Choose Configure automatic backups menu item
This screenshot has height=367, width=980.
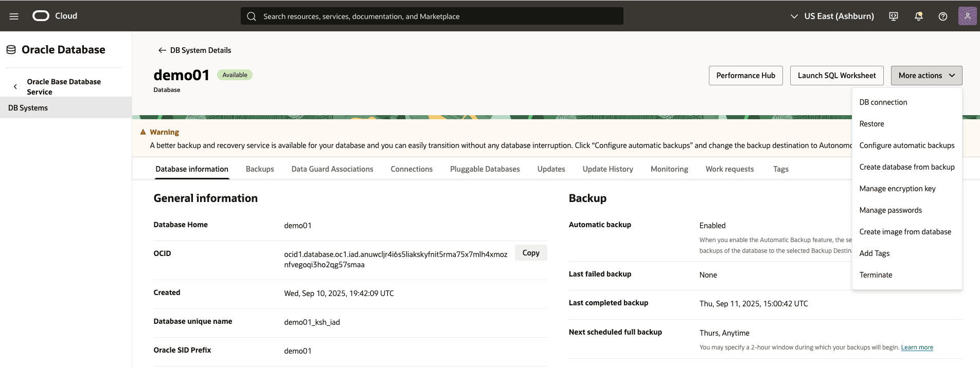[x=906, y=145]
